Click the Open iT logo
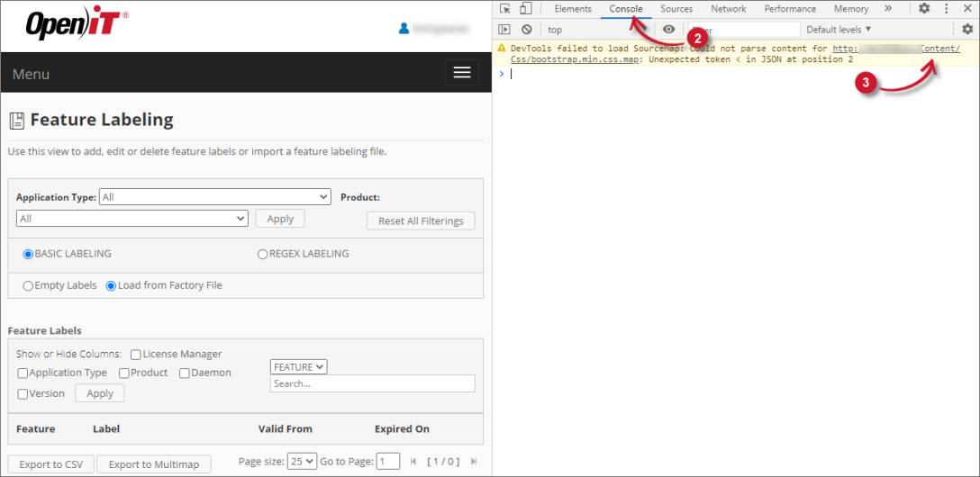 [x=77, y=25]
